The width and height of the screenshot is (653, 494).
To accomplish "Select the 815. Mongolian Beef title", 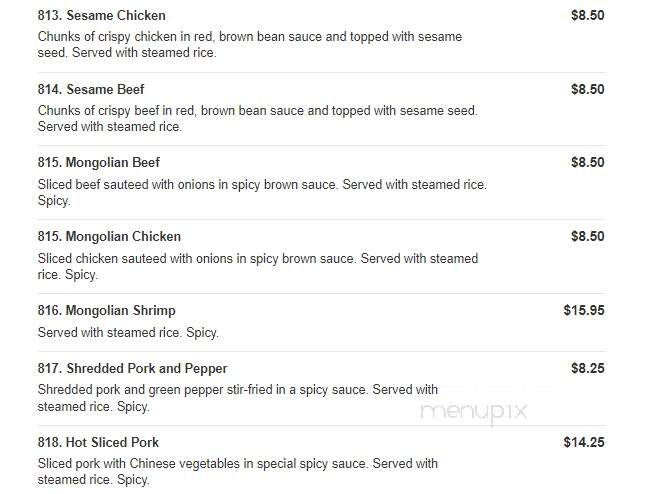I will pos(99,162).
